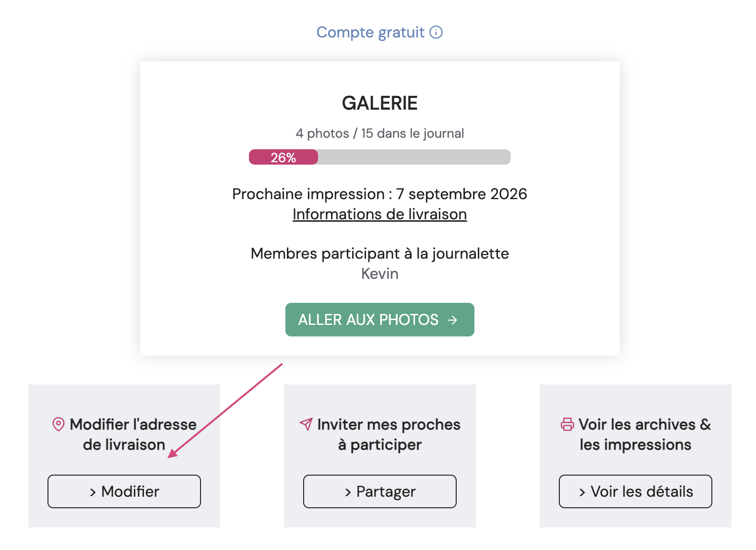The width and height of the screenshot is (756, 550).
Task: Click the GALERIE heading
Action: coord(380,103)
